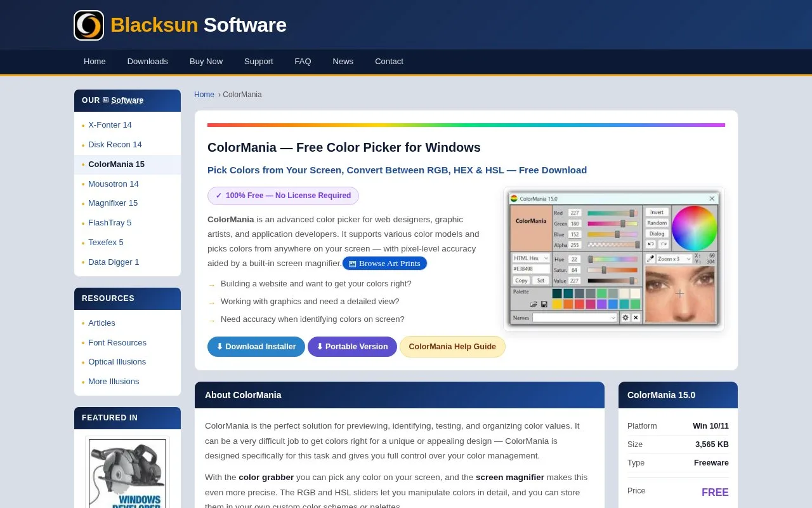Click the 'Working with graphics' bullet line

tap(310, 302)
